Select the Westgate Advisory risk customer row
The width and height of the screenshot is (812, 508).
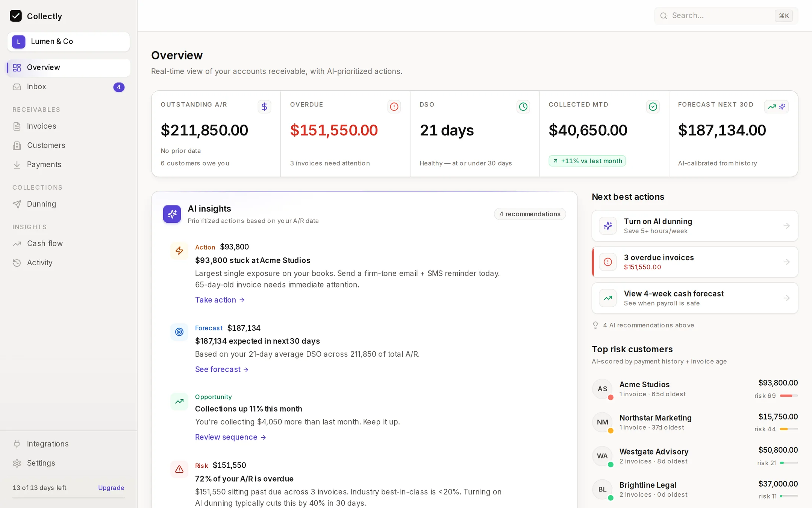(x=695, y=456)
